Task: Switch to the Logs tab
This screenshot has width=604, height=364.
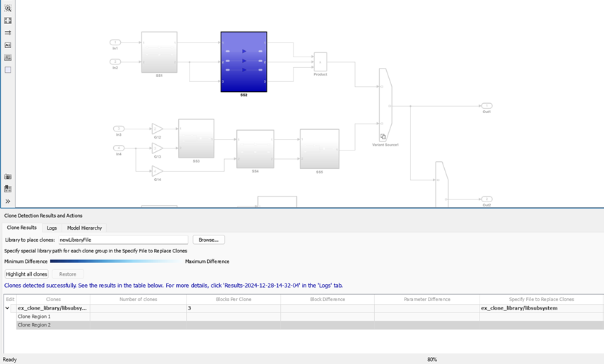Action: pos(52,228)
